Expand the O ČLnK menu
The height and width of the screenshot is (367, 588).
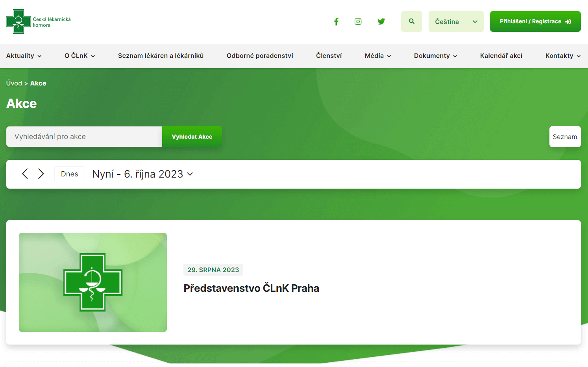(x=80, y=56)
